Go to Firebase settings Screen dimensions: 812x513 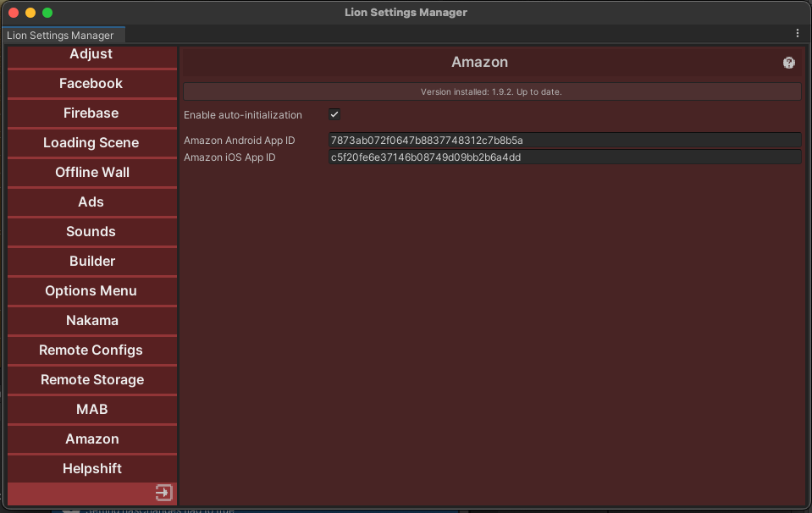tap(92, 113)
